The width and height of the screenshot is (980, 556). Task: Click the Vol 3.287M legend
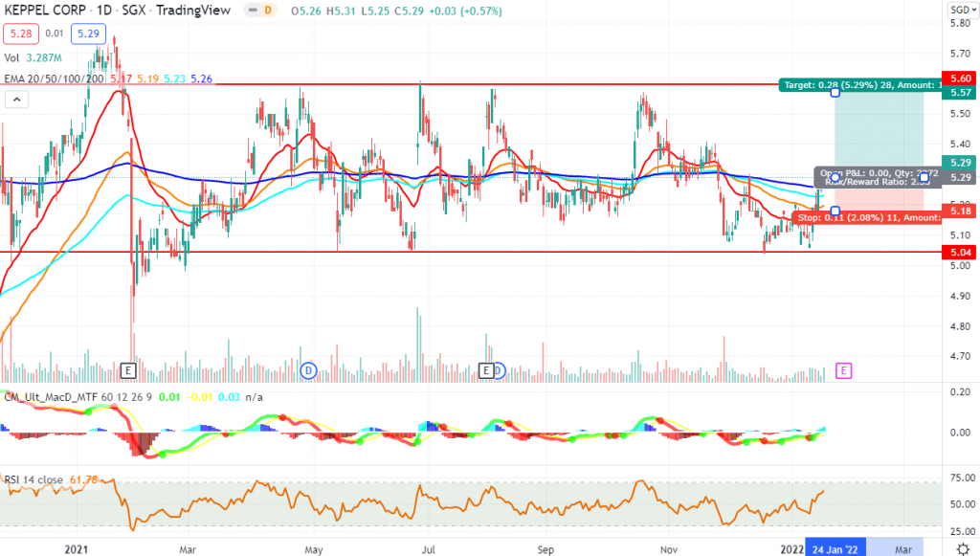click(33, 58)
